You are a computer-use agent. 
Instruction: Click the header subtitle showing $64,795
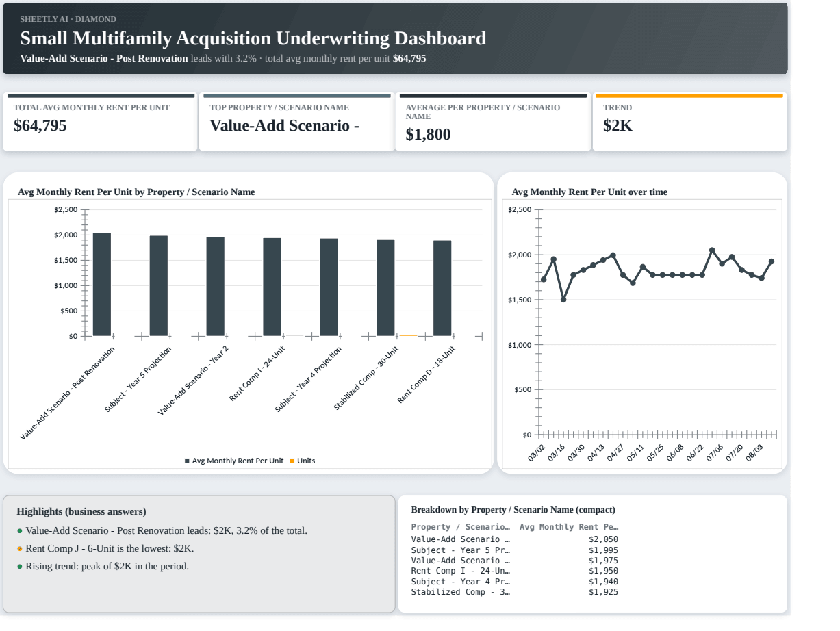point(223,59)
